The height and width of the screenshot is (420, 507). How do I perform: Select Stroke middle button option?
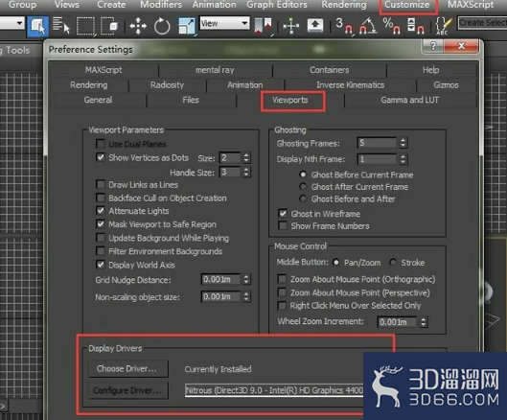pos(393,262)
